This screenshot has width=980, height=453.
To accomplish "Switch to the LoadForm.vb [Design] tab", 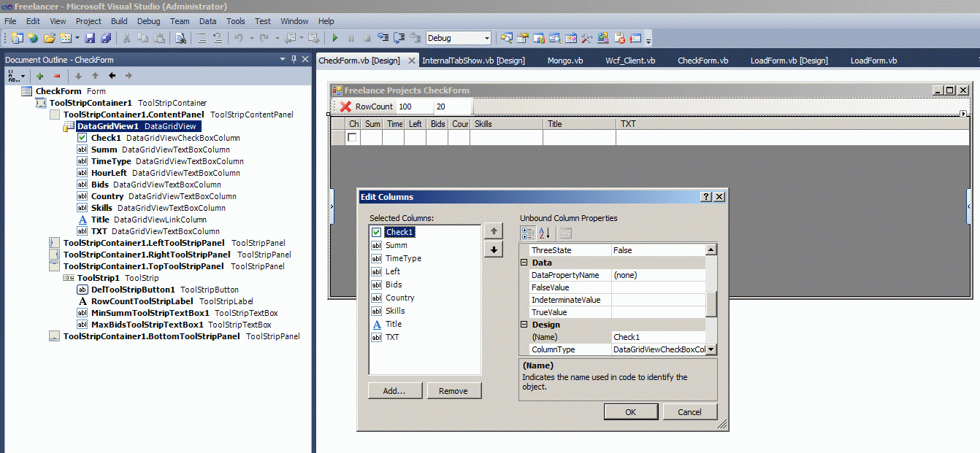I will (789, 61).
